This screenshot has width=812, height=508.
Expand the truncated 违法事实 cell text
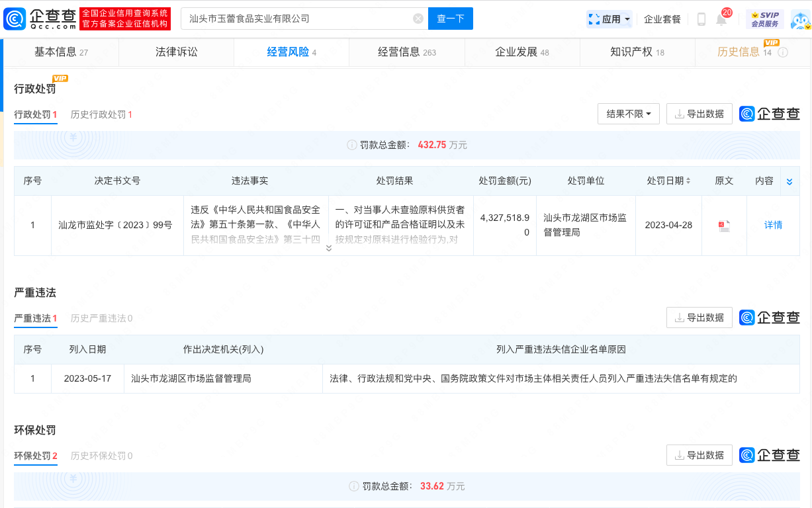pyautogui.click(x=329, y=248)
